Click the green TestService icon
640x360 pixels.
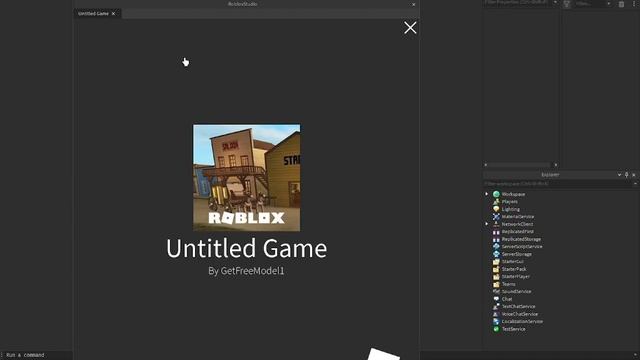tap(496, 329)
